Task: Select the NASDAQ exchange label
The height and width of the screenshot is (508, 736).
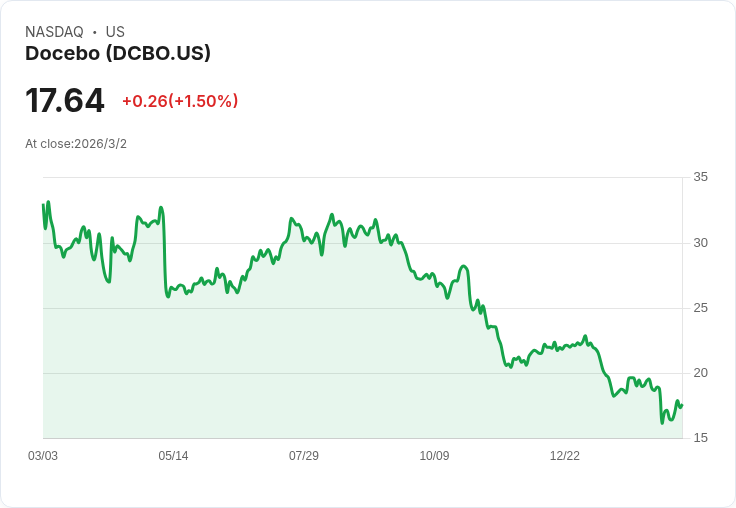Action: [54, 32]
